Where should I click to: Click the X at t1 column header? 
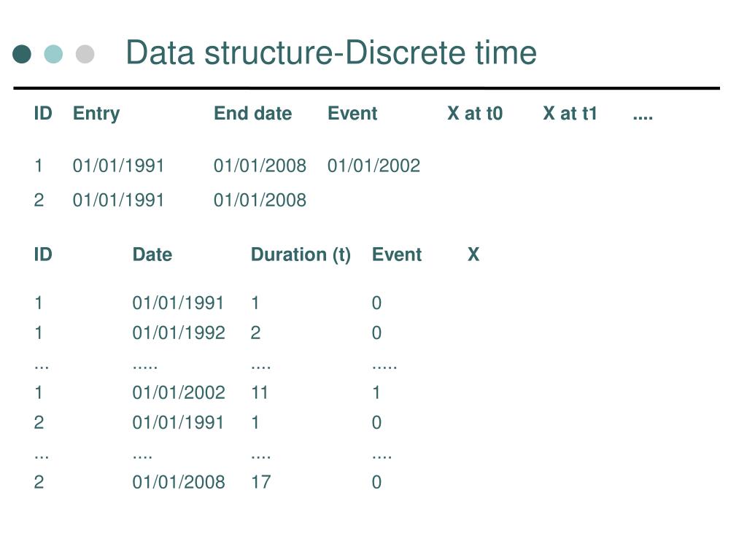pyautogui.click(x=569, y=113)
